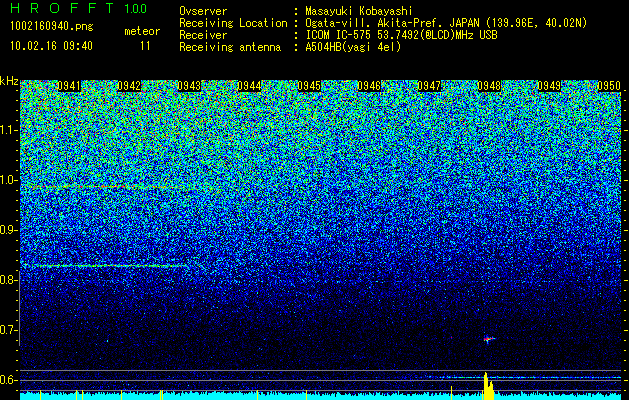
Task: Click the 'Receiving Location' field label
Action: pyautogui.click(x=233, y=23)
